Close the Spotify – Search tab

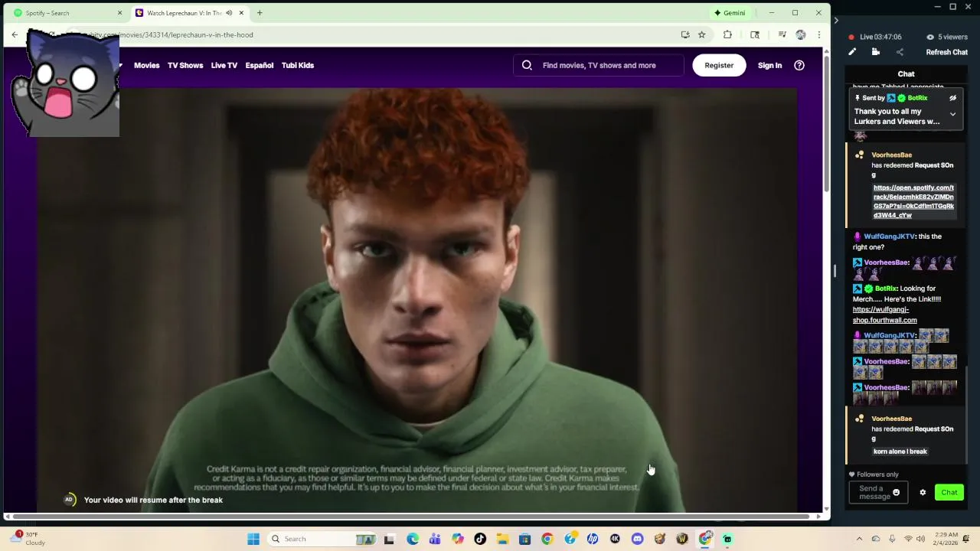119,13
